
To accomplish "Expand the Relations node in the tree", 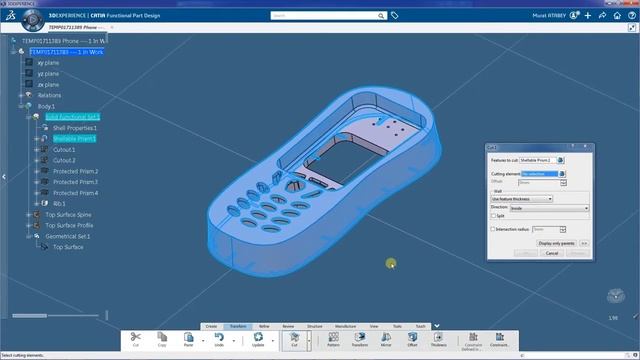I will (21, 95).
